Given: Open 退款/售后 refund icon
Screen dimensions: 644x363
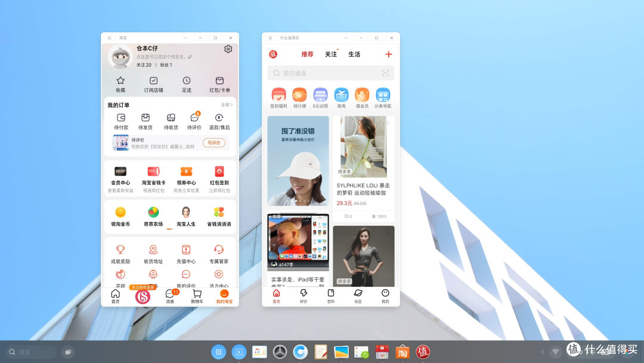Looking at the screenshot, I should pos(219,118).
